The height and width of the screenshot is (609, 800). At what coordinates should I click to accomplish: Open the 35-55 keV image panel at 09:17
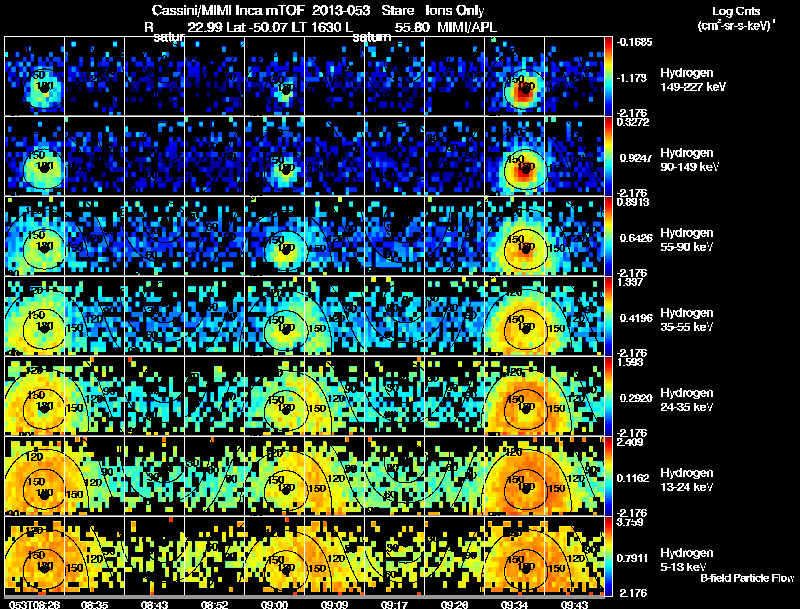click(x=394, y=316)
